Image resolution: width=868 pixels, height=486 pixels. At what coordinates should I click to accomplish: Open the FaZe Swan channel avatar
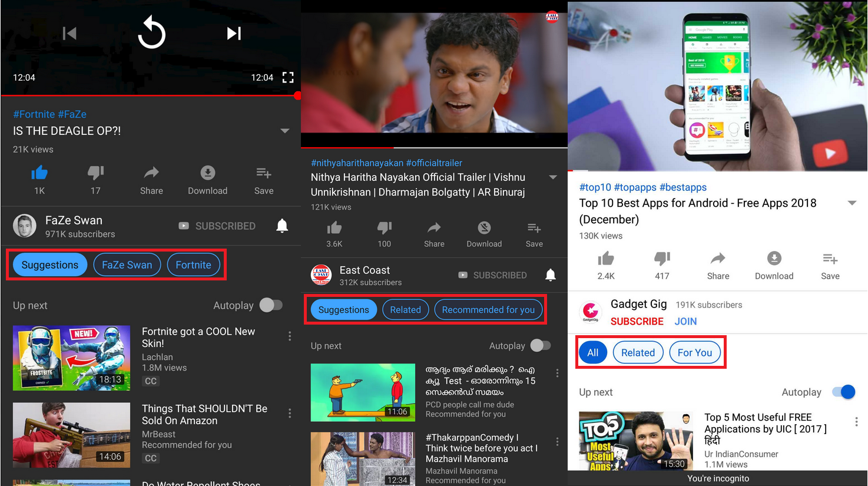[25, 226]
